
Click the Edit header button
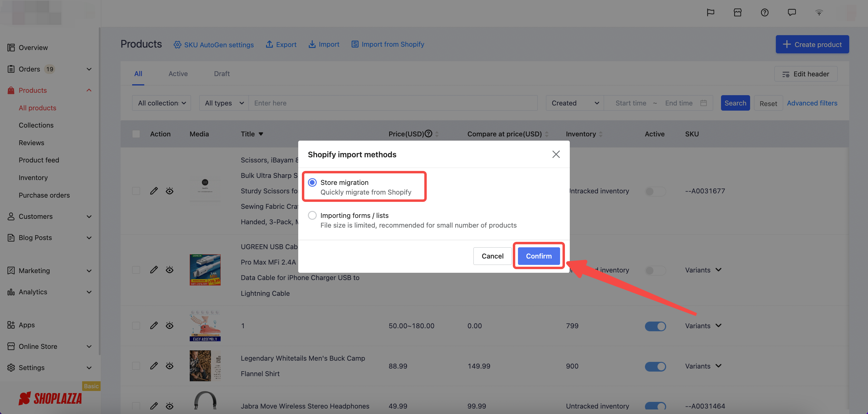coord(806,74)
